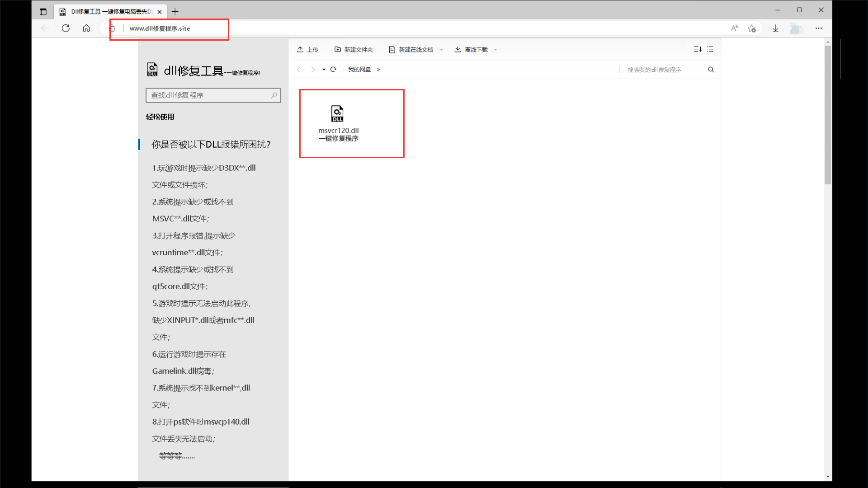Screen dimensions: 868x488
Task: Click the file pane search magnifier
Action: coord(711,70)
